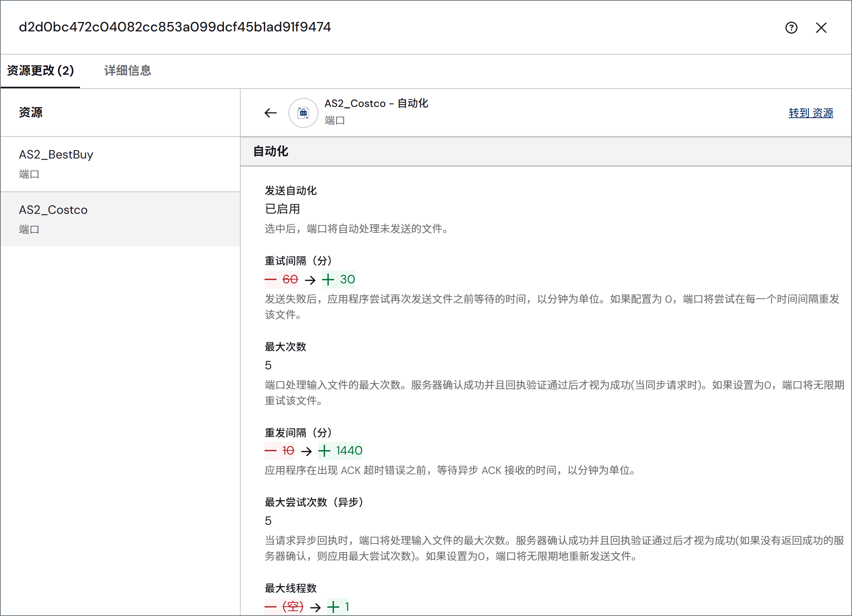Click the removed max threads value (空)
Viewport: 852px width, 616px height.
coord(284,607)
